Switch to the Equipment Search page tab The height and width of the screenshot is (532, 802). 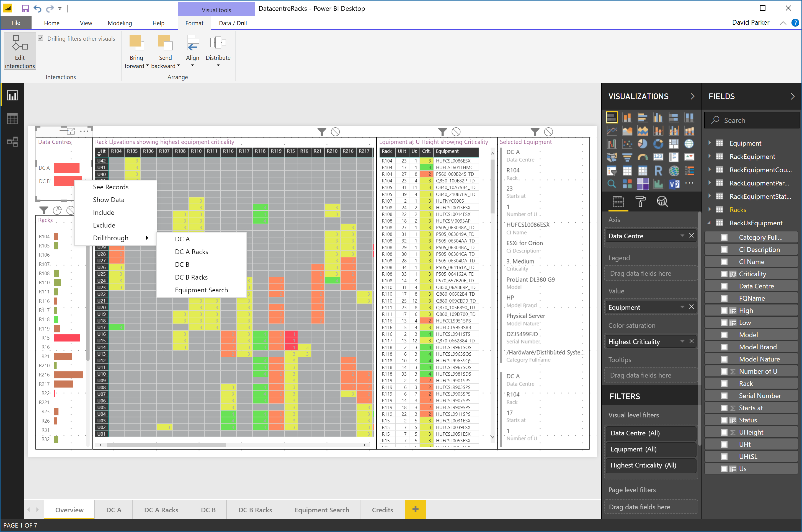(321, 510)
